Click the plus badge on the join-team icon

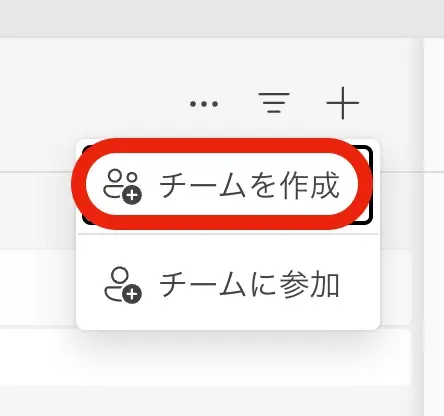tap(132, 294)
